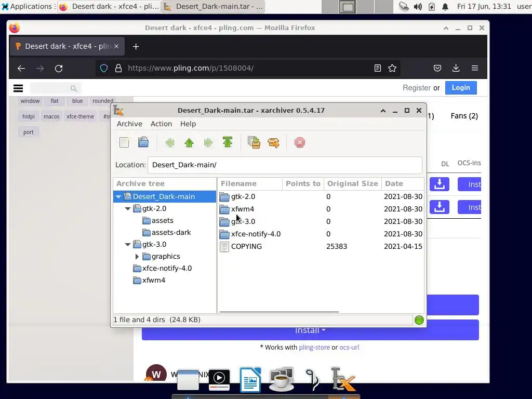Go forward with the green right arrow

click(208, 142)
